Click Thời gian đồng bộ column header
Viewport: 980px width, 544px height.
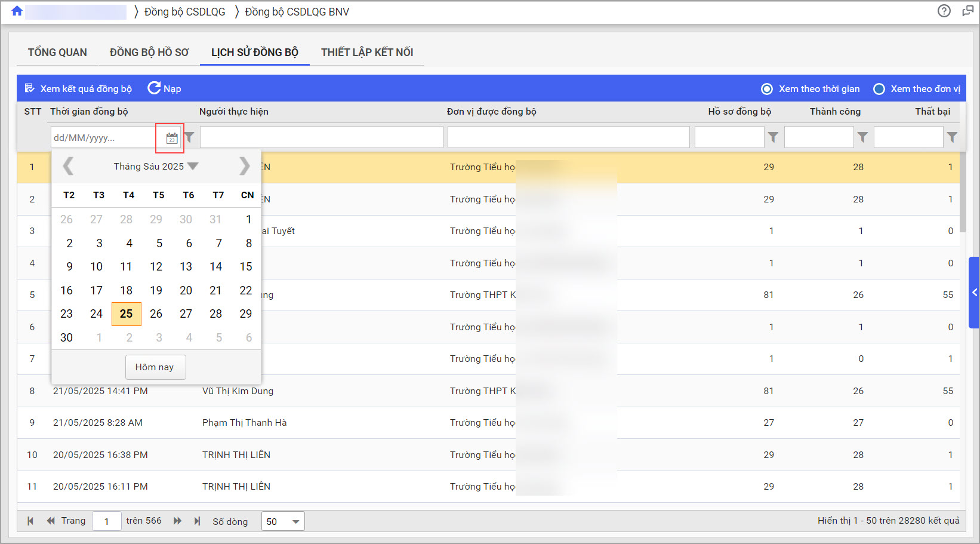[89, 112]
